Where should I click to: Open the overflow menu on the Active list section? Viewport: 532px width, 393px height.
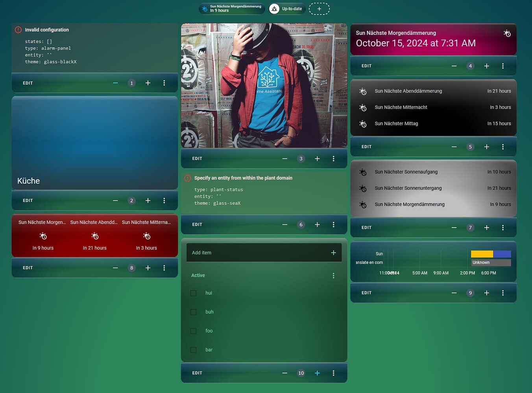pyautogui.click(x=333, y=275)
